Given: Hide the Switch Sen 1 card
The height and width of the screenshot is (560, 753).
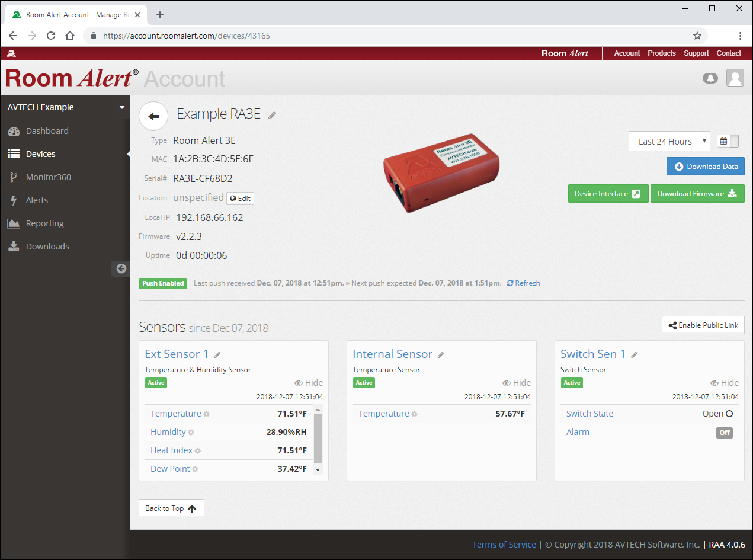Looking at the screenshot, I should tap(724, 383).
